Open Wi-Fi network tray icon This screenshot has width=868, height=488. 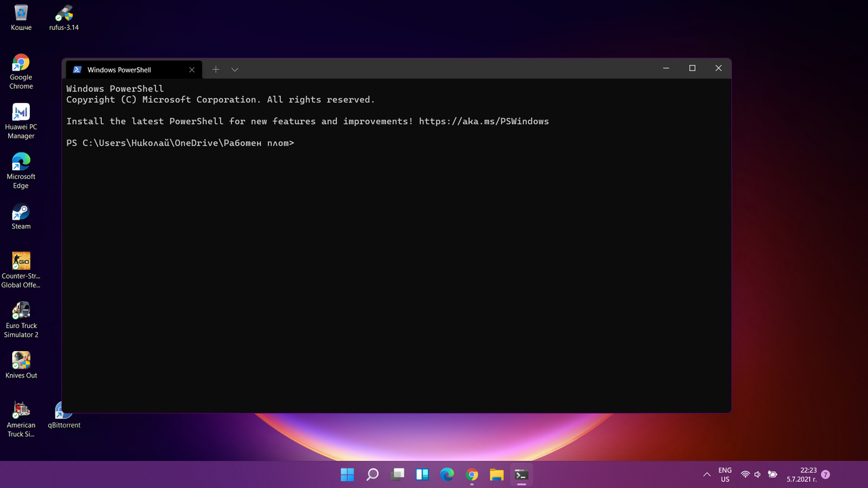click(x=745, y=474)
